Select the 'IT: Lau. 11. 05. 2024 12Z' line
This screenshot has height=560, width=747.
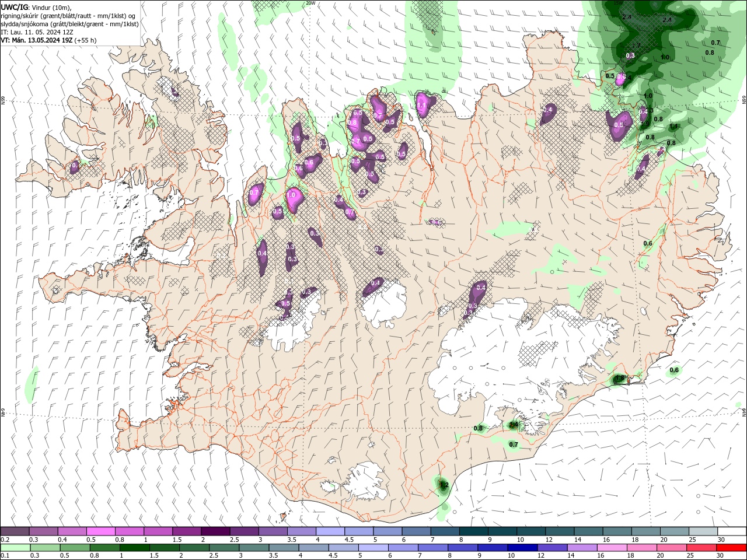37,32
